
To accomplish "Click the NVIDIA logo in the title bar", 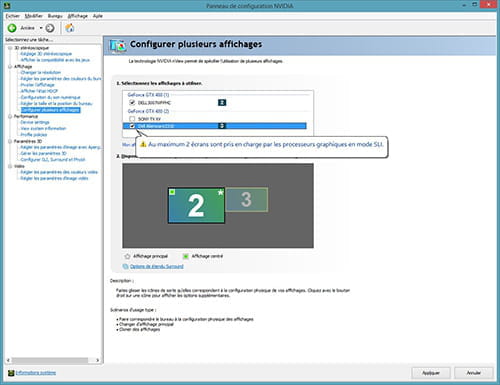I will pyautogui.click(x=7, y=6).
